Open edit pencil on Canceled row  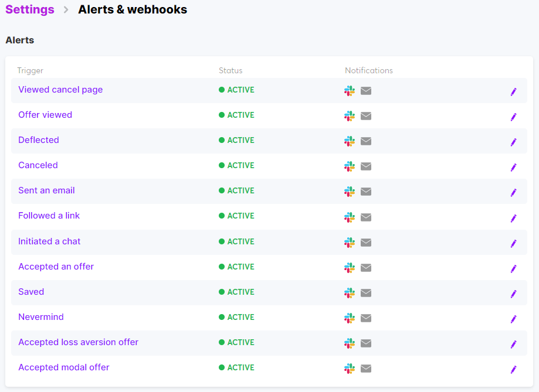click(x=514, y=168)
